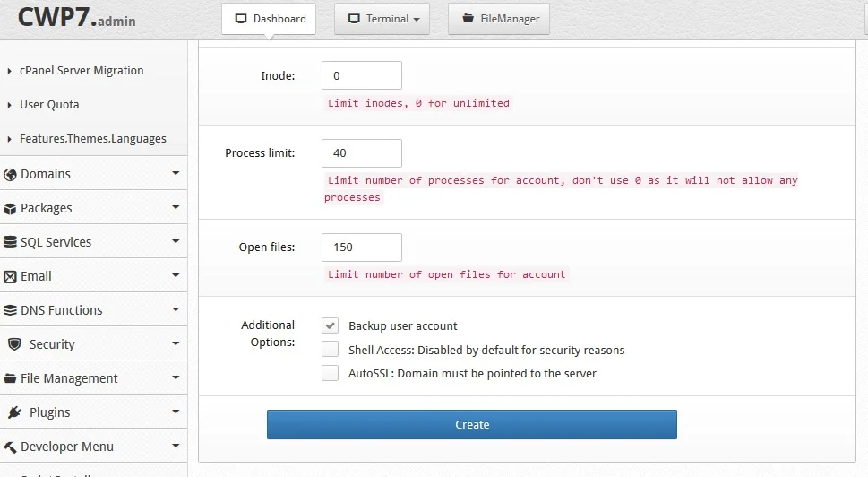Expand DNS Functions menu arrow
Image resolution: width=868 pixels, height=477 pixels.
176,309
